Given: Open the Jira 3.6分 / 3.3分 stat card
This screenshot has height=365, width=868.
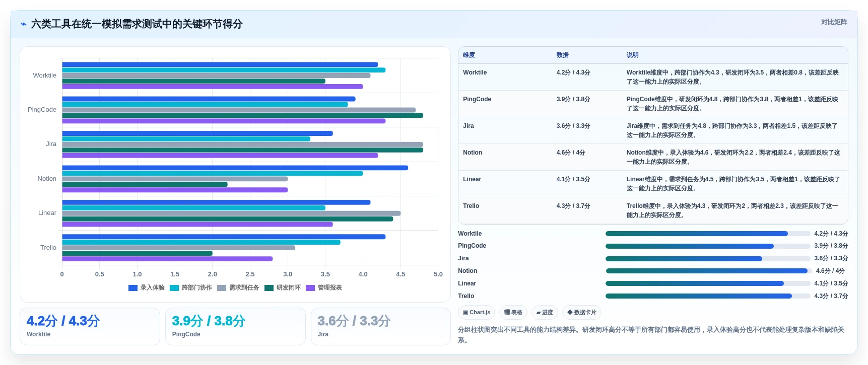Looking at the screenshot, I should 381,326.
